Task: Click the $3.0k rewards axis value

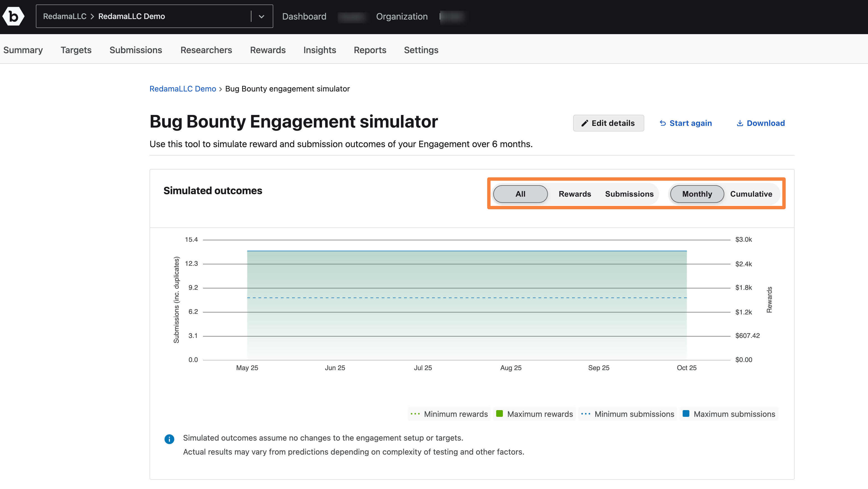Action: [744, 240]
